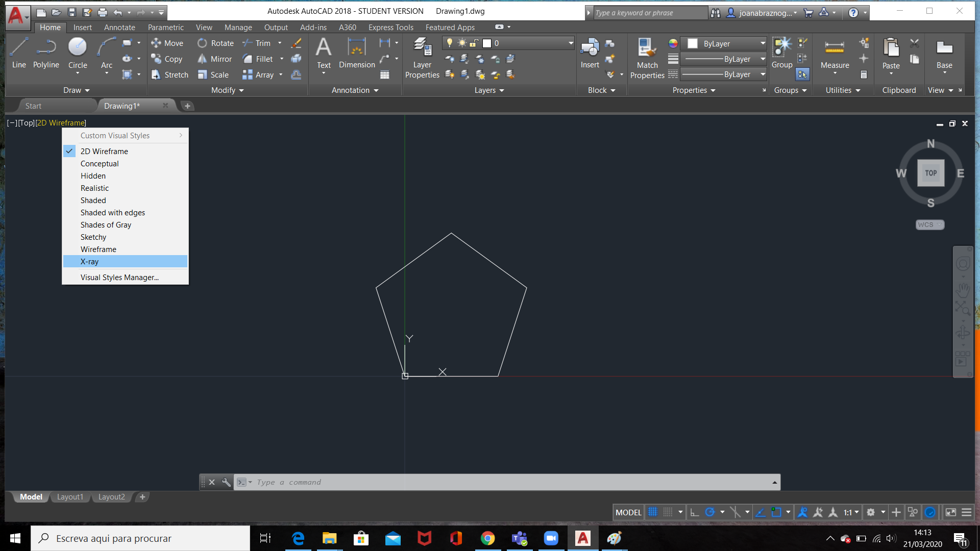This screenshot has width=980, height=551.
Task: Toggle ortho mode in status bar
Action: coord(695,512)
